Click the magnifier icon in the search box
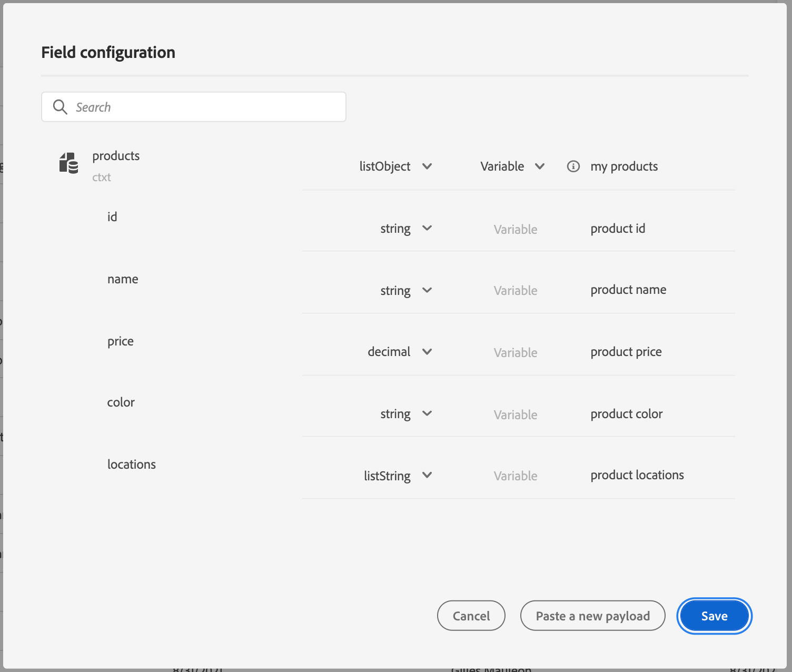Viewport: 792px width, 672px height. (x=60, y=107)
